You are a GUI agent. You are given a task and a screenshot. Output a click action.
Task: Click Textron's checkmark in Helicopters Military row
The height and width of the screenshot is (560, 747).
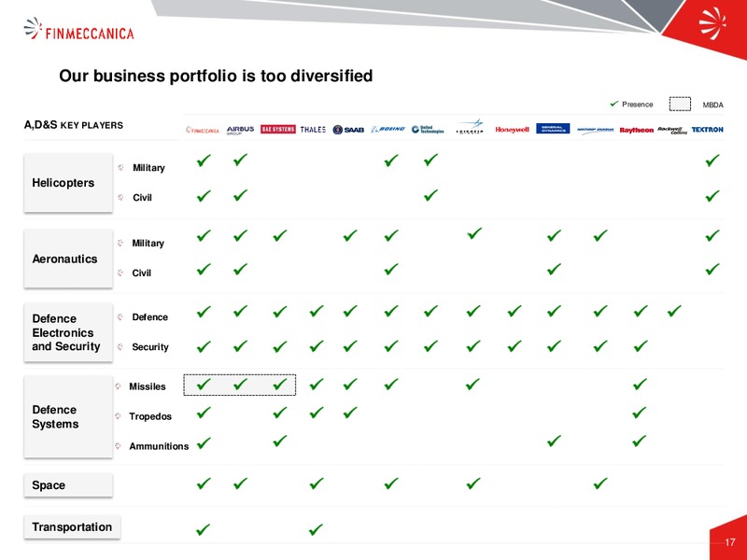click(x=712, y=160)
